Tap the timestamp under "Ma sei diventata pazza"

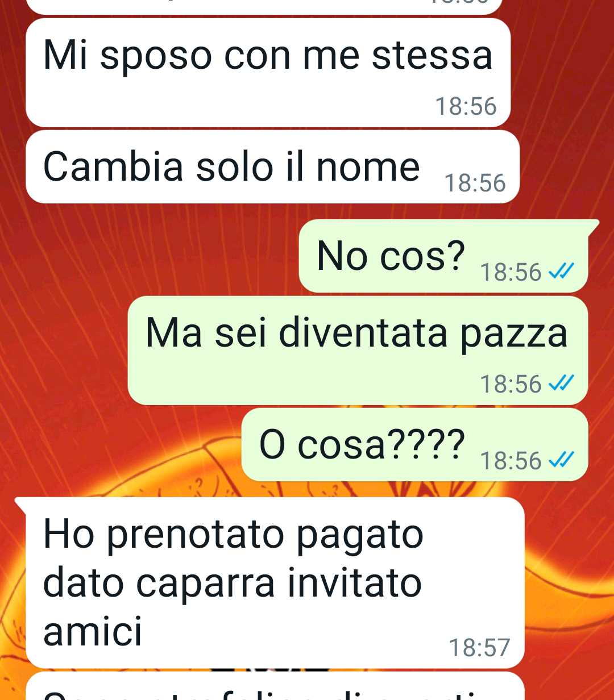(511, 384)
